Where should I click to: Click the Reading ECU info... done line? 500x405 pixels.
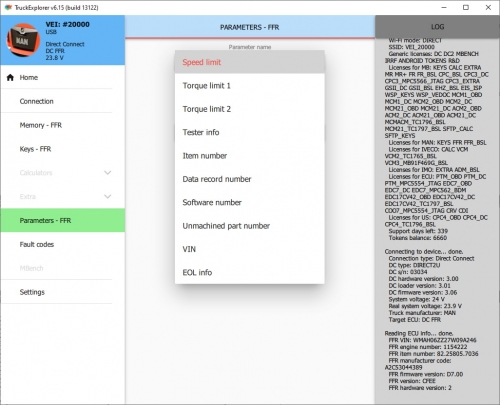click(419, 333)
